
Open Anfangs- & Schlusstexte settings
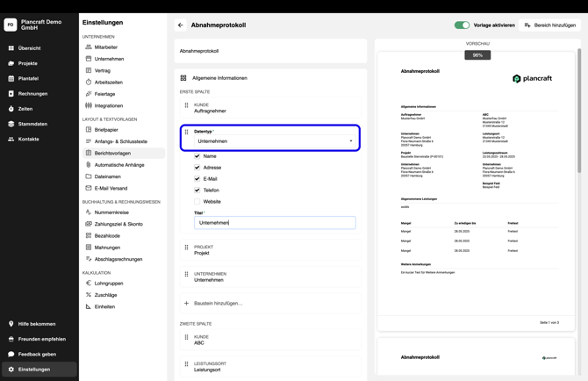click(x=124, y=141)
